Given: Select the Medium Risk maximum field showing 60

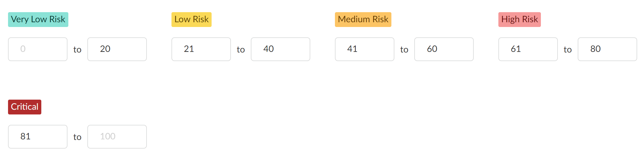Looking at the screenshot, I should 444,49.
